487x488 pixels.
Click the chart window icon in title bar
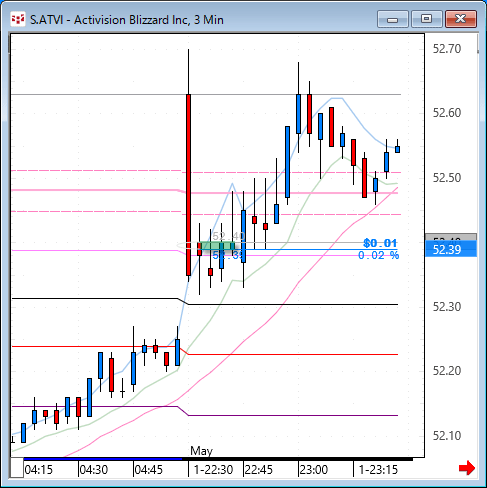point(18,20)
